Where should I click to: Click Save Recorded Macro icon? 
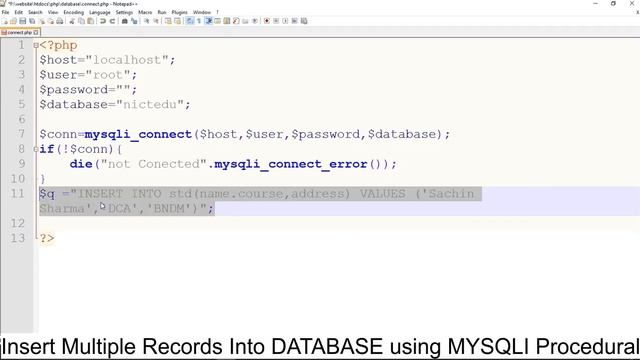point(304,21)
